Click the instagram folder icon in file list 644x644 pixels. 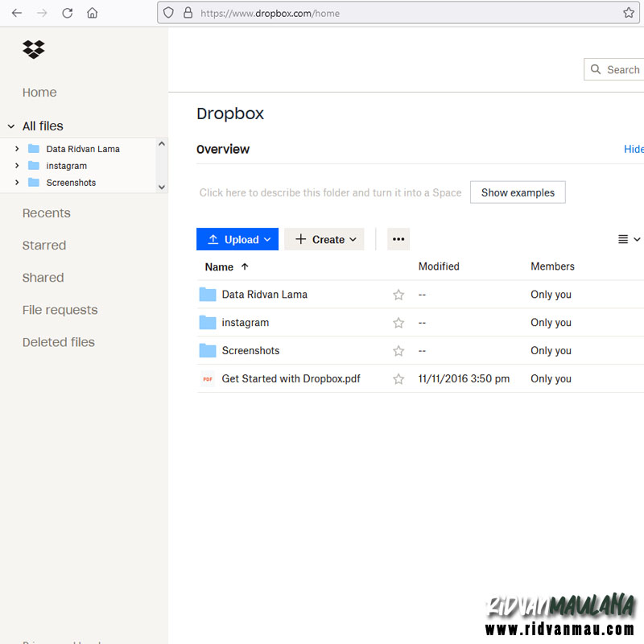click(208, 323)
